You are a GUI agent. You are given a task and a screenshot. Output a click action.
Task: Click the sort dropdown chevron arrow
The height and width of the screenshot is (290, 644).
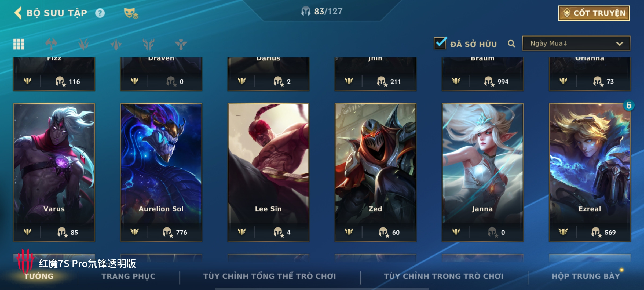619,44
